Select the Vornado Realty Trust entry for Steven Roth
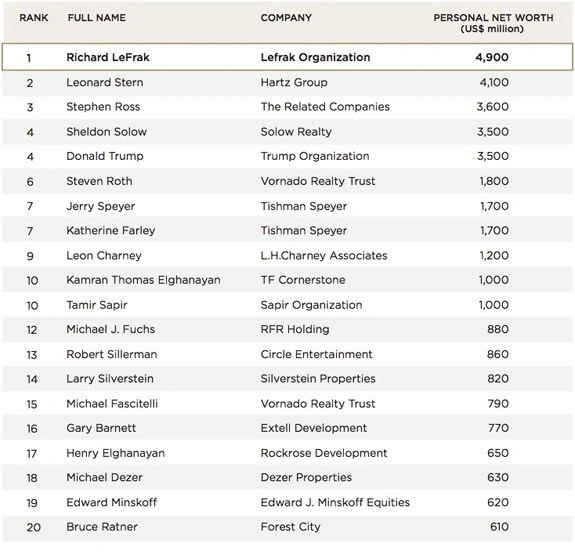This screenshot has width=575, height=558. point(318,181)
